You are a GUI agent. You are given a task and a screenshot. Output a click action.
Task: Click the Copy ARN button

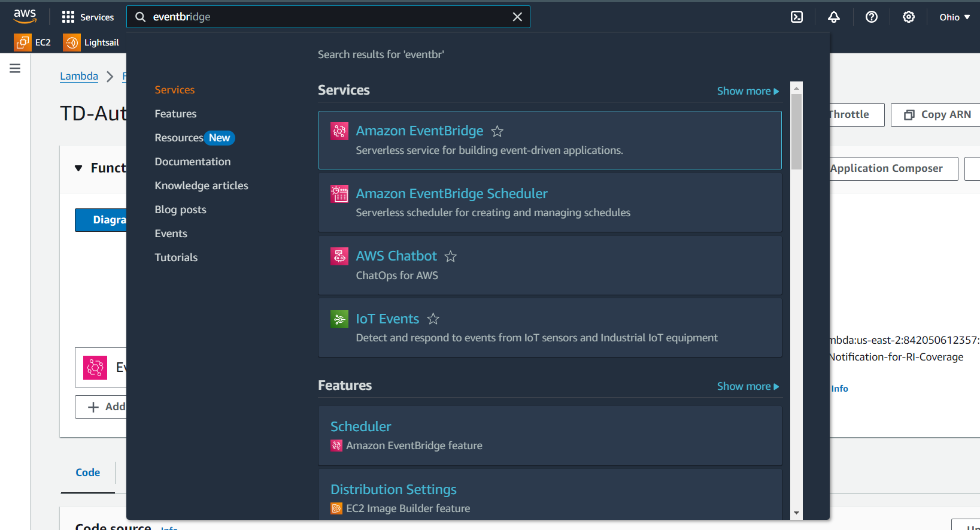937,114
